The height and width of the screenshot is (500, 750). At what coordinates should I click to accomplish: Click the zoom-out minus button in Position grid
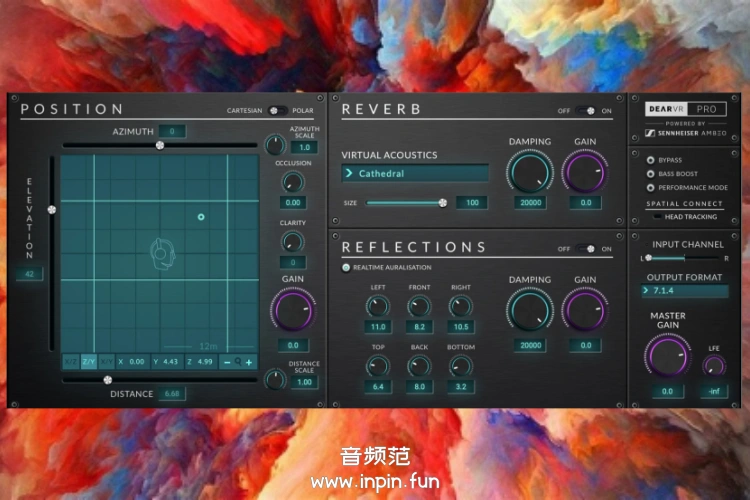pos(227,362)
